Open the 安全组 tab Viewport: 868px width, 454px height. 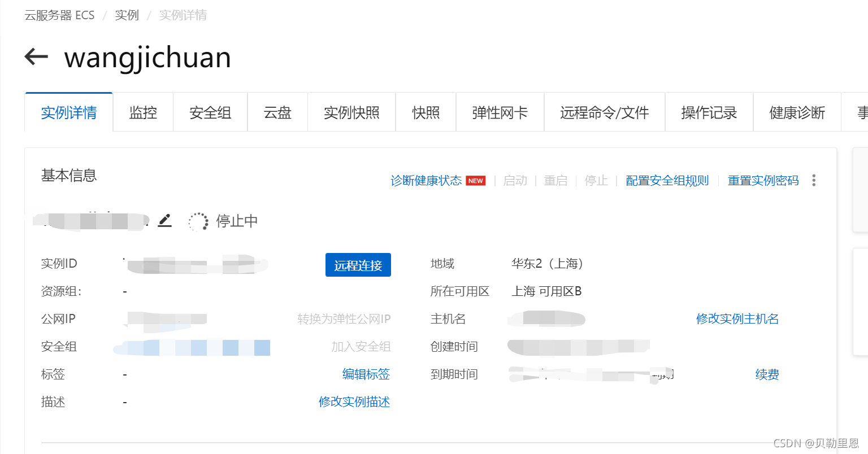[x=210, y=112]
